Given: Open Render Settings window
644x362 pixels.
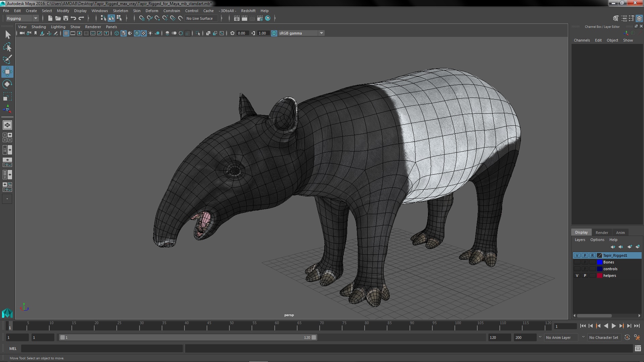Looking at the screenshot, I should pos(260,18).
